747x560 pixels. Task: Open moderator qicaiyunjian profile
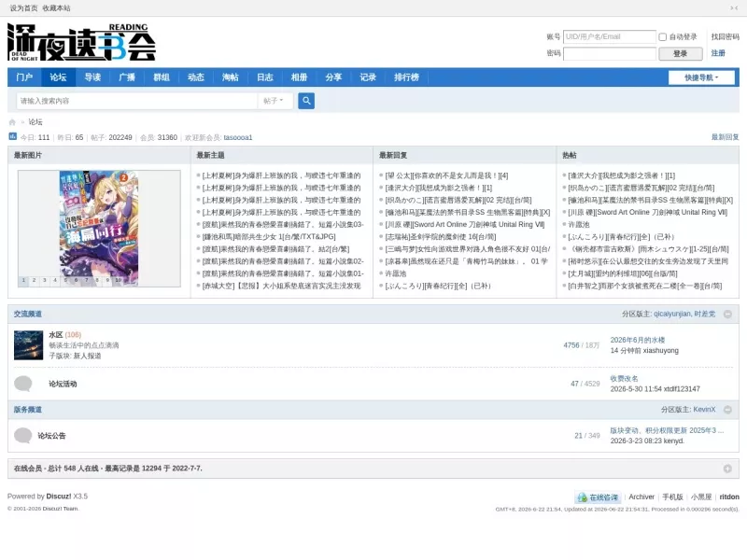(x=671, y=314)
